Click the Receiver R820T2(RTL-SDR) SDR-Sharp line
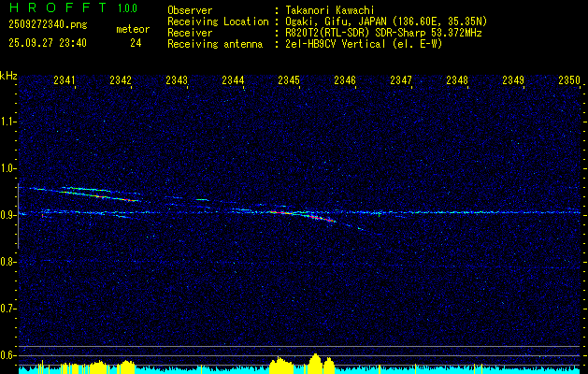The height and width of the screenshot is (374, 588). [383, 33]
